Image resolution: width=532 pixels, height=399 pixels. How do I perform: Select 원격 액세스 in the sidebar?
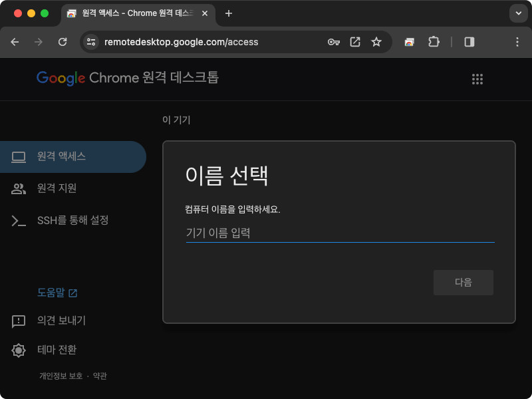point(73,157)
